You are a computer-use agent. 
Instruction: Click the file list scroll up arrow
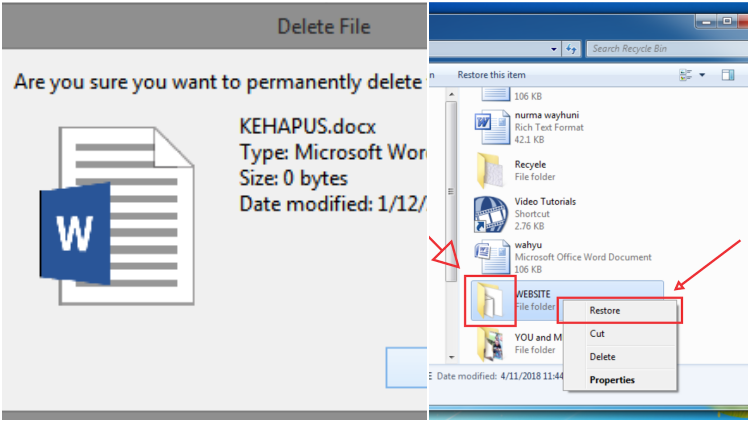[452, 95]
